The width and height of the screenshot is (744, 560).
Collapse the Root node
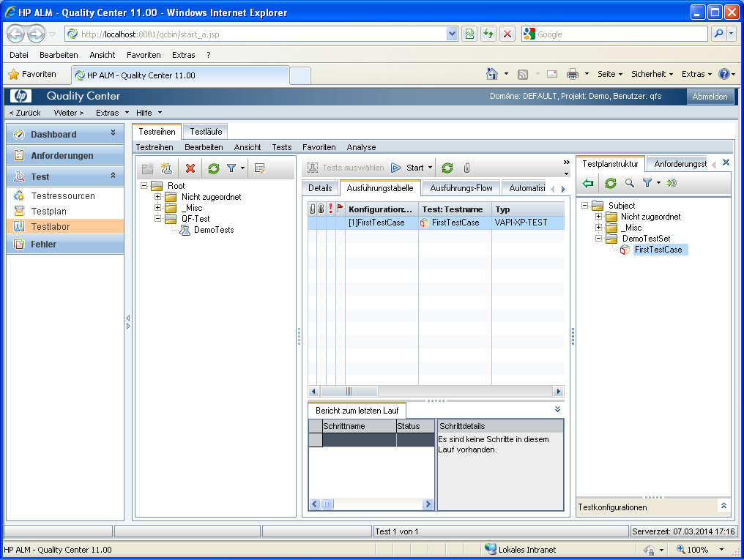coord(144,186)
